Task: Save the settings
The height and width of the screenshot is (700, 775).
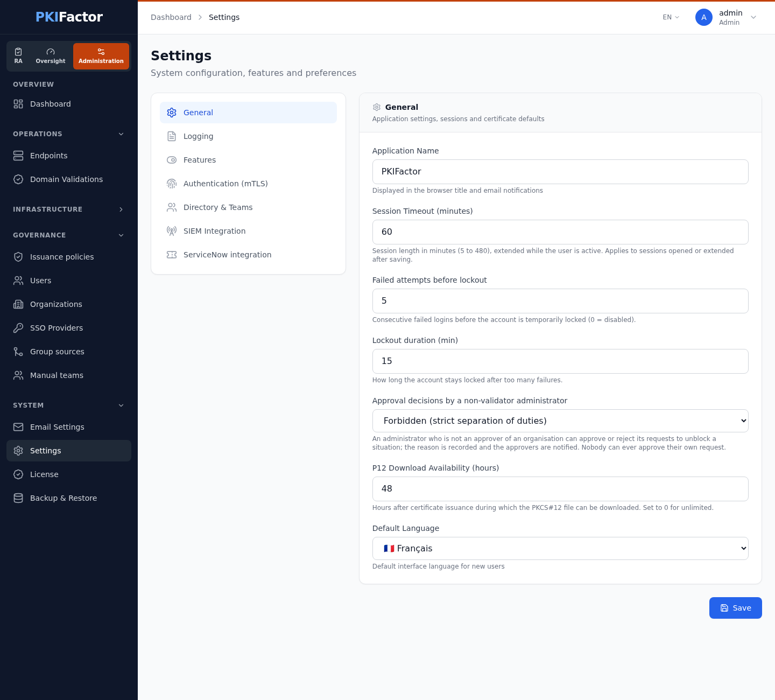Action: pos(736,608)
